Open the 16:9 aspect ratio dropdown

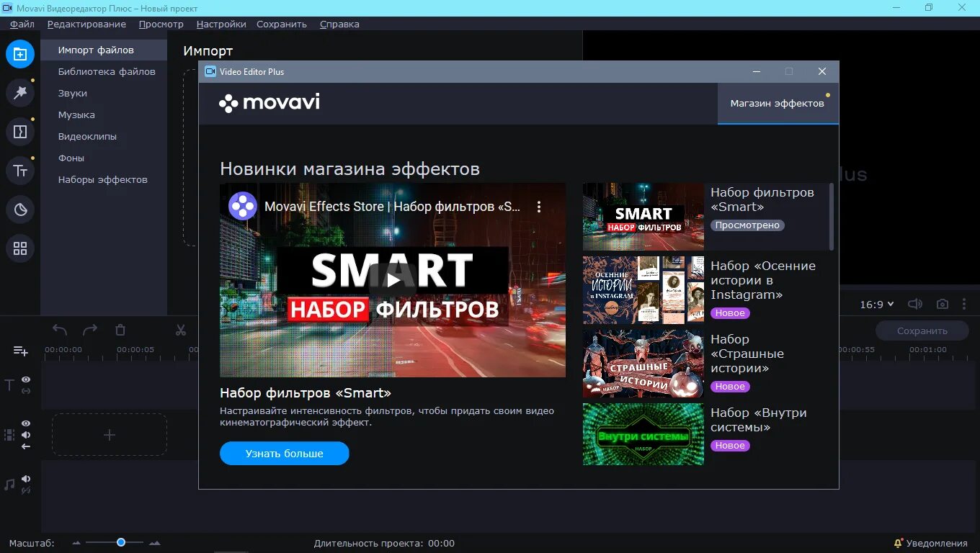(877, 304)
